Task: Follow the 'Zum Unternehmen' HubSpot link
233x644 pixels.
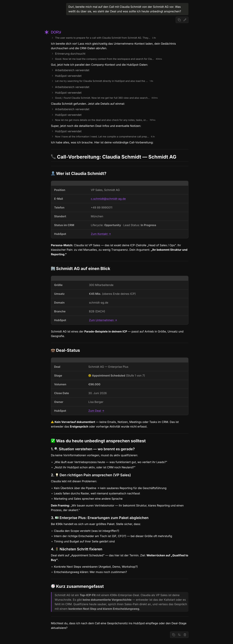Action: tap(103, 320)
